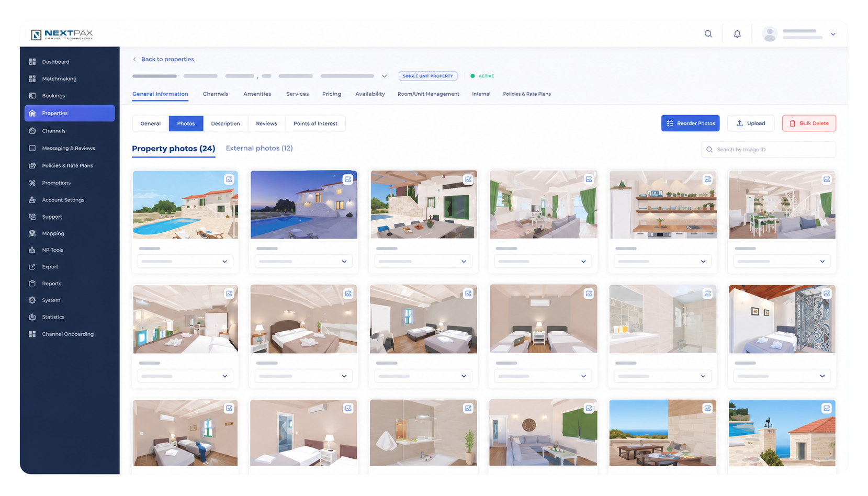Open dropdown under twin beds air conditioner photo
This screenshot has height=496, width=868.
point(543,376)
